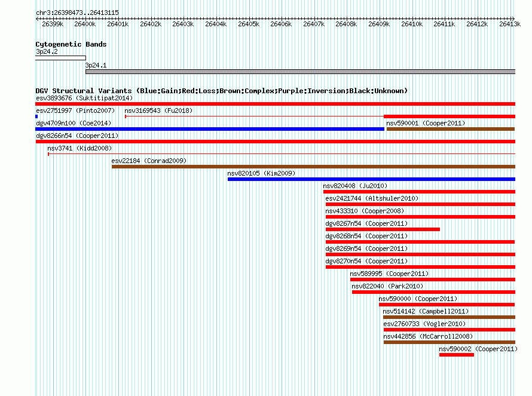Image resolution: width=532 pixels, height=396 pixels.
Task: Click the small blue esv2751997 gain marker
Action: click(36, 116)
